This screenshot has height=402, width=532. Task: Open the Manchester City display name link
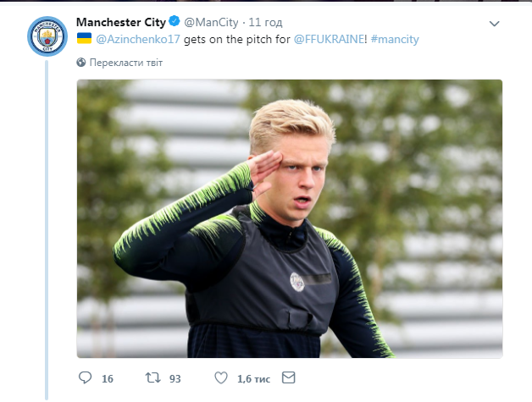pos(120,21)
